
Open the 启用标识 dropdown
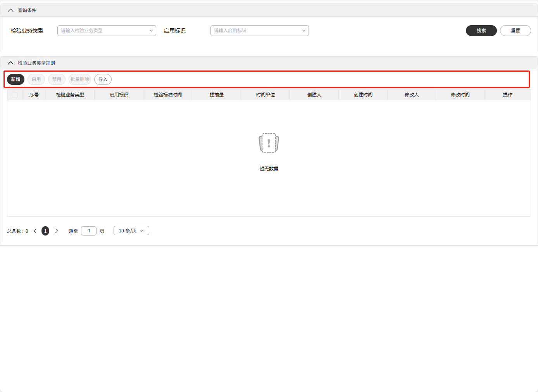(259, 31)
